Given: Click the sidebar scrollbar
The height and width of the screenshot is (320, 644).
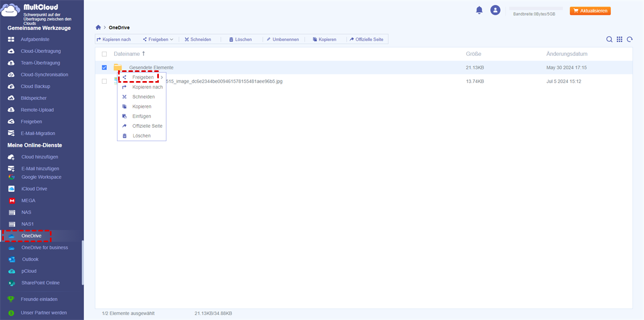Looking at the screenshot, I should tap(83, 262).
